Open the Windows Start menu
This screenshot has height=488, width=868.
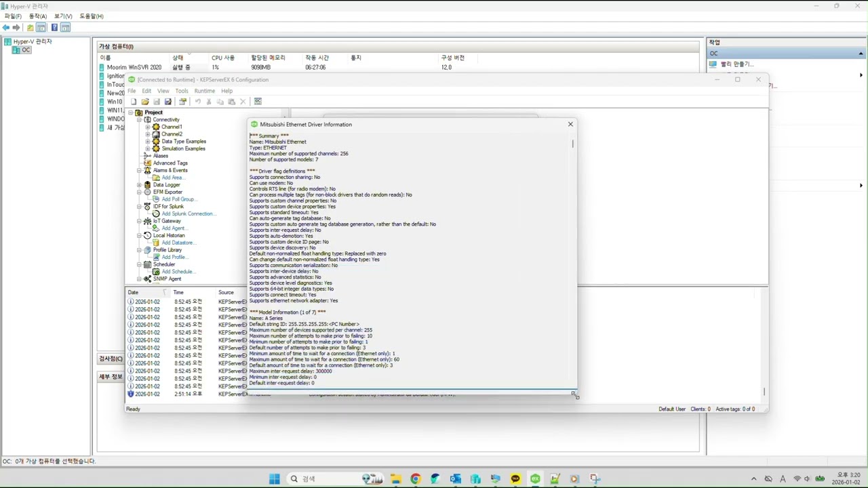pos(275,479)
